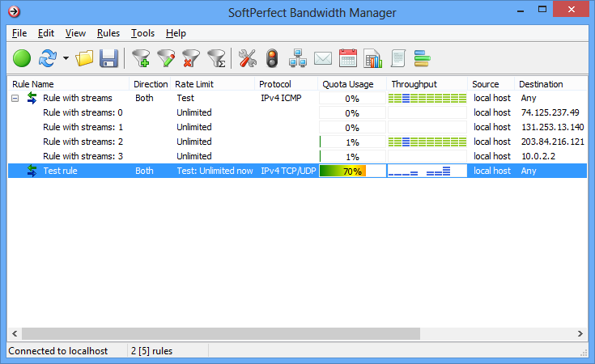Sort by the Throughput column header

427,84
